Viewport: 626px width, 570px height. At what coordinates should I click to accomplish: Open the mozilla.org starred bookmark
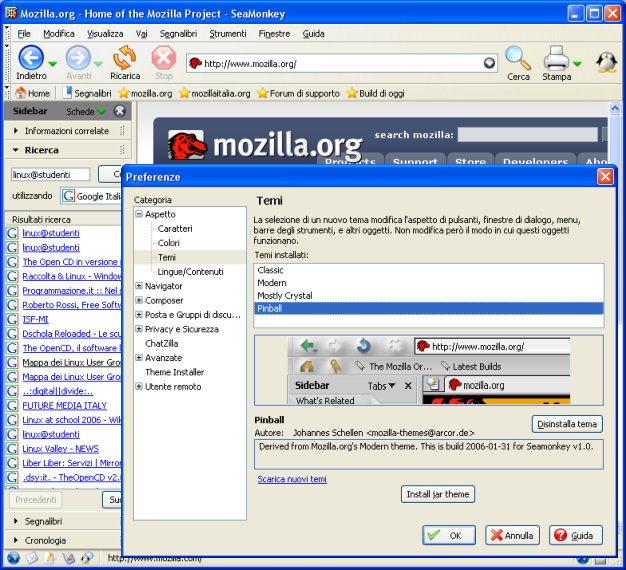145,93
